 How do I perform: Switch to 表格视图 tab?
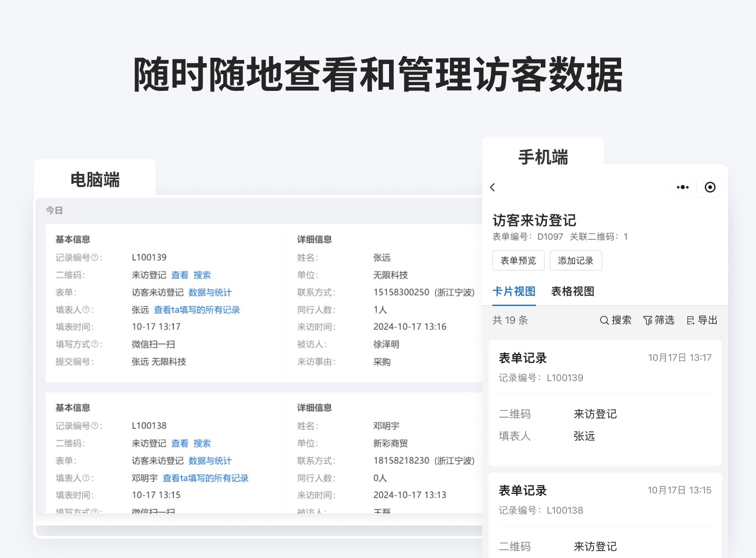click(x=572, y=291)
